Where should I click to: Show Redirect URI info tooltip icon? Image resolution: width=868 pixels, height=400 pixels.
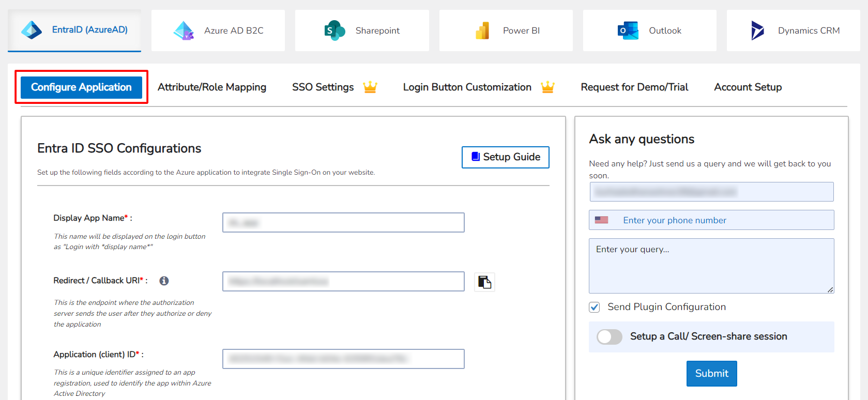pyautogui.click(x=164, y=281)
